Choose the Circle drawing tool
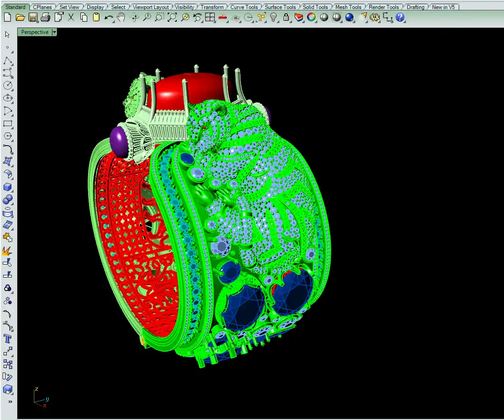Image resolution: width=504 pixels, height=420 pixels. point(8,85)
